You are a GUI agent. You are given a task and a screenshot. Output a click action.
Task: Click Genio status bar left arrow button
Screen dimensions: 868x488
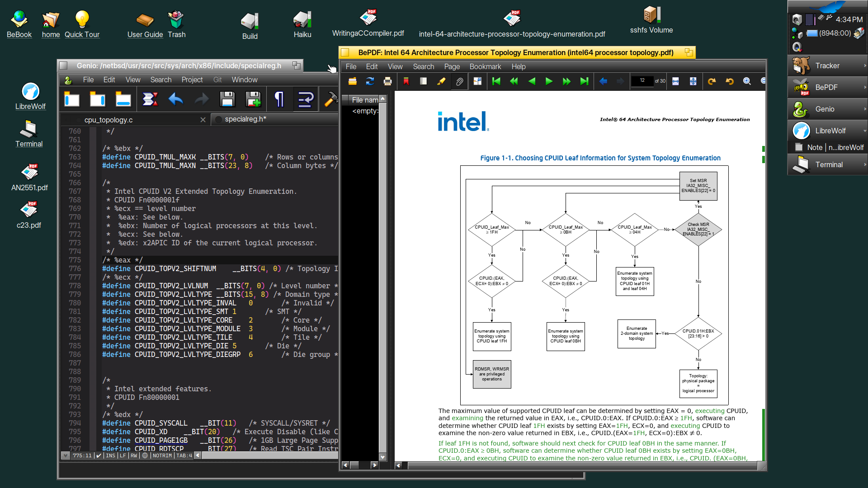point(198,455)
